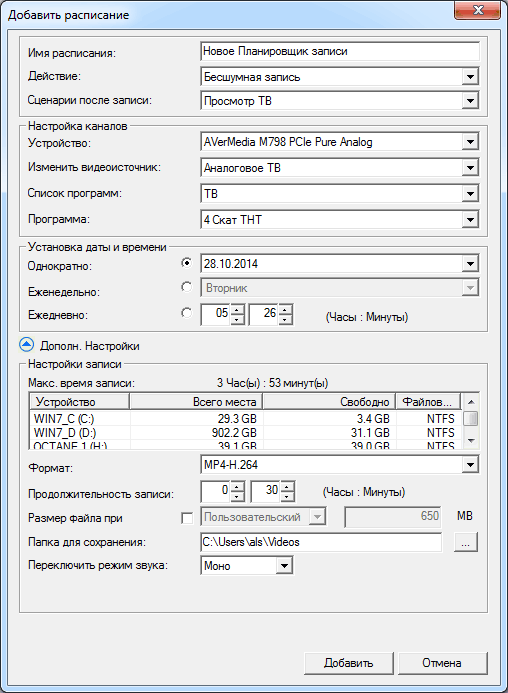The image size is (508, 693).
Task: Click the Добавить button
Action: point(349,663)
